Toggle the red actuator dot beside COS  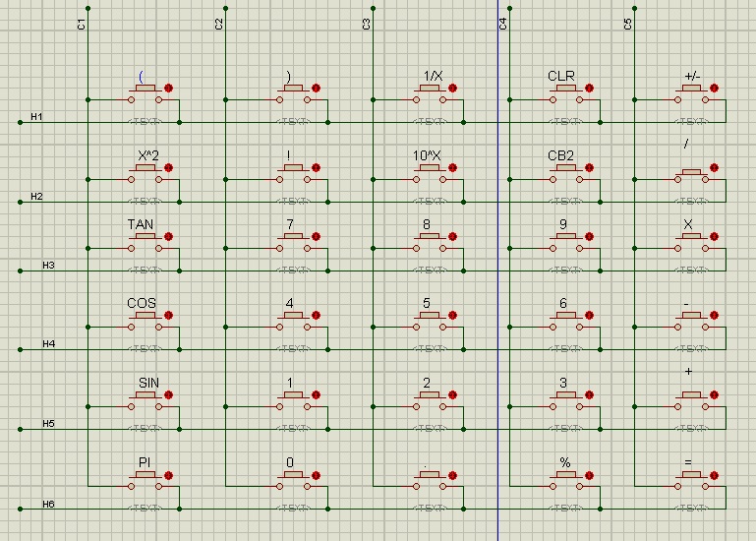coord(168,315)
